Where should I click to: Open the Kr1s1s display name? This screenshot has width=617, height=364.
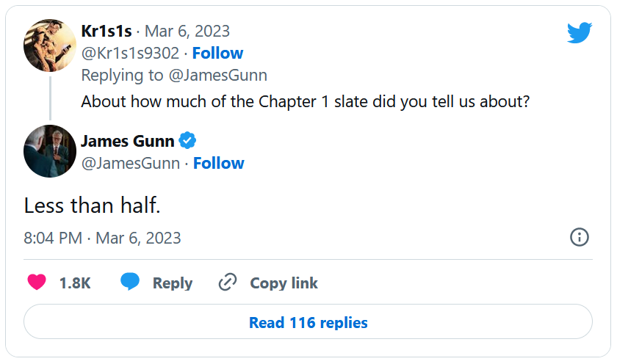point(107,31)
